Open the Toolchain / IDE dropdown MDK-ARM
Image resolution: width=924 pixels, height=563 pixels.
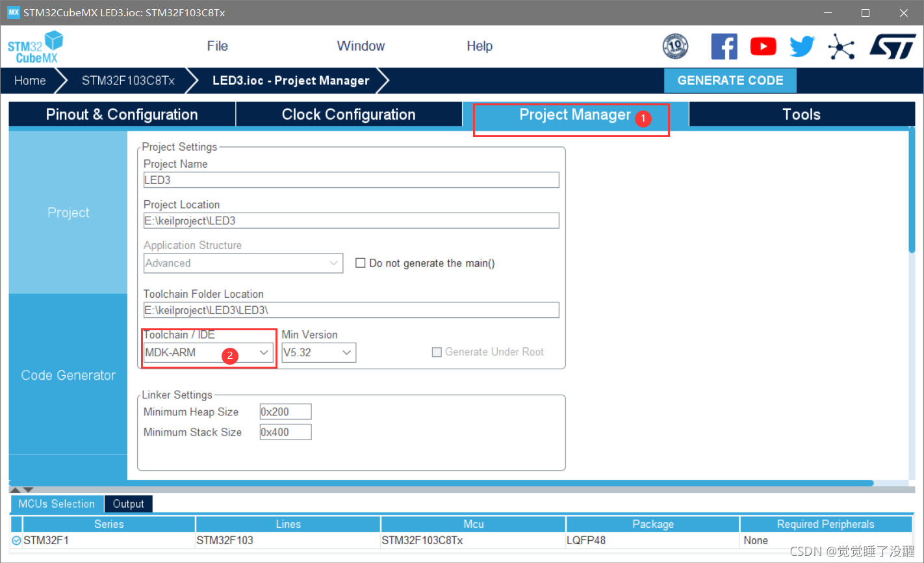pyautogui.click(x=208, y=352)
